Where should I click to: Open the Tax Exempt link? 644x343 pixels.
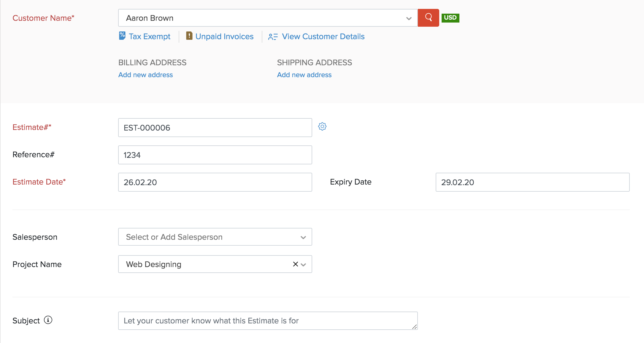pos(150,36)
